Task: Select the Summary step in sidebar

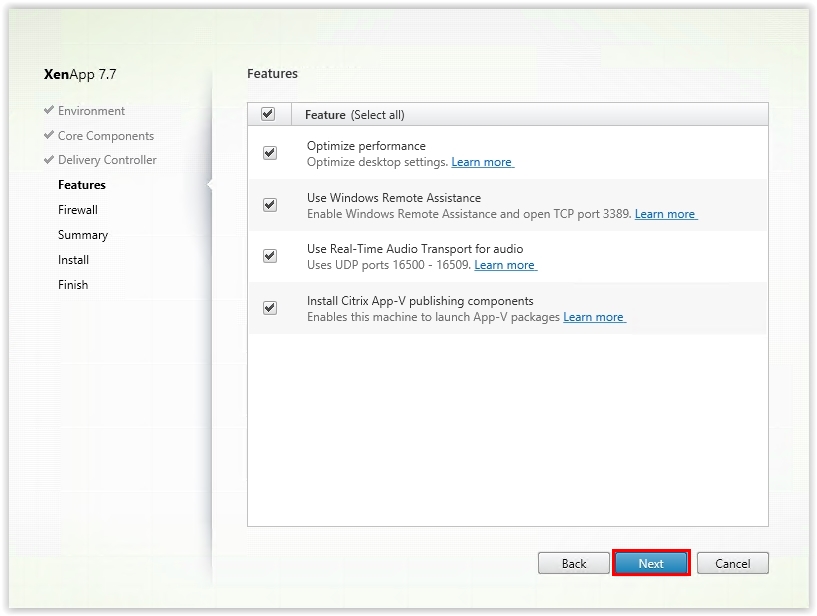Action: point(83,235)
